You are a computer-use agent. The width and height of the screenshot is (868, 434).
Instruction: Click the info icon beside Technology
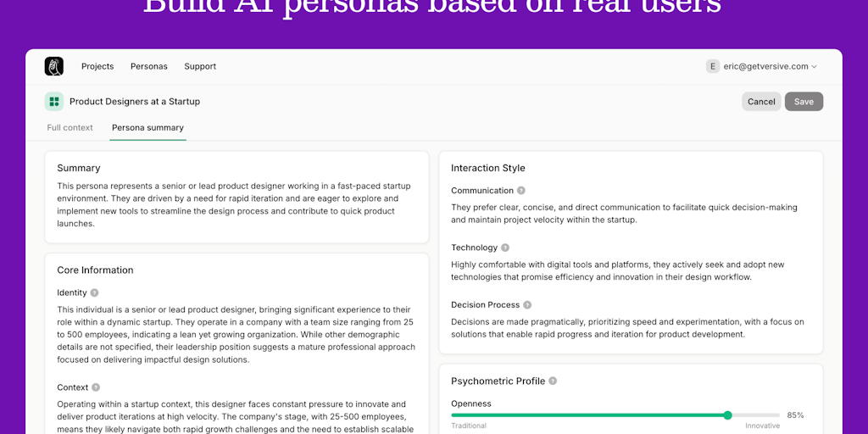(505, 248)
